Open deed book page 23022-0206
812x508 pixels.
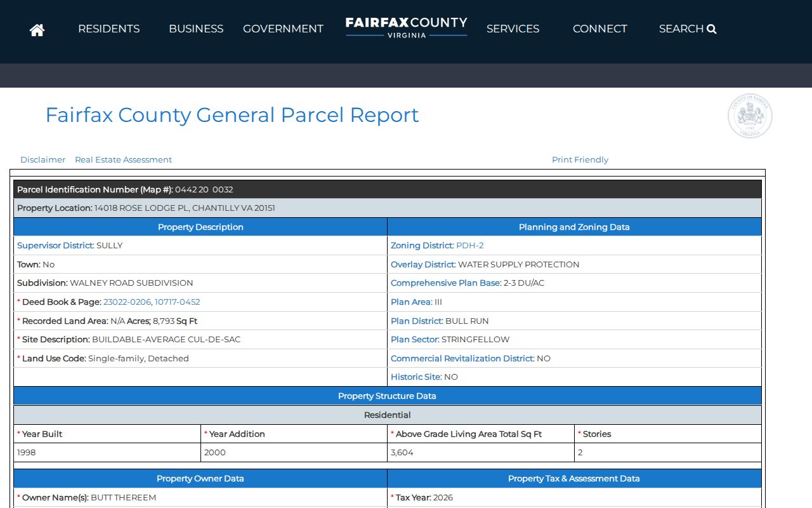127,302
